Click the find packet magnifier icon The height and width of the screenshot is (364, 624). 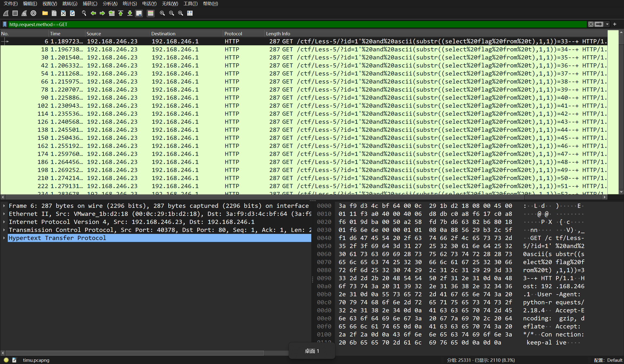tap(84, 13)
